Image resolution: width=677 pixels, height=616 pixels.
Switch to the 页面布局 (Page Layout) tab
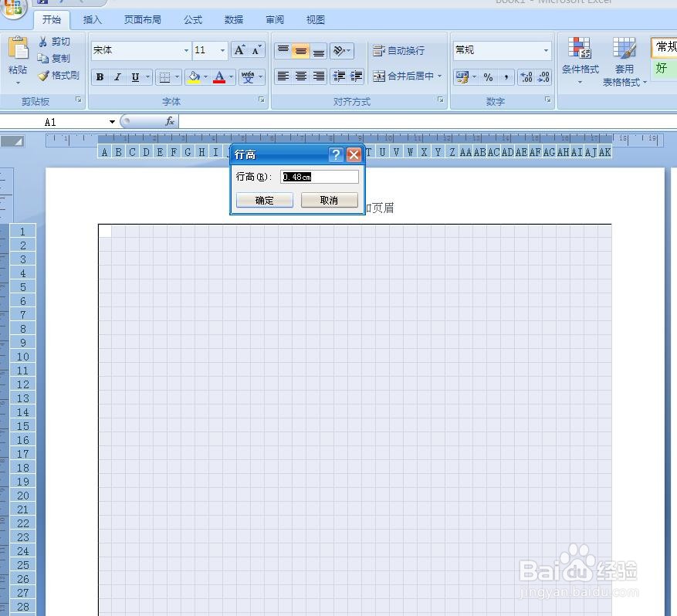(x=143, y=20)
